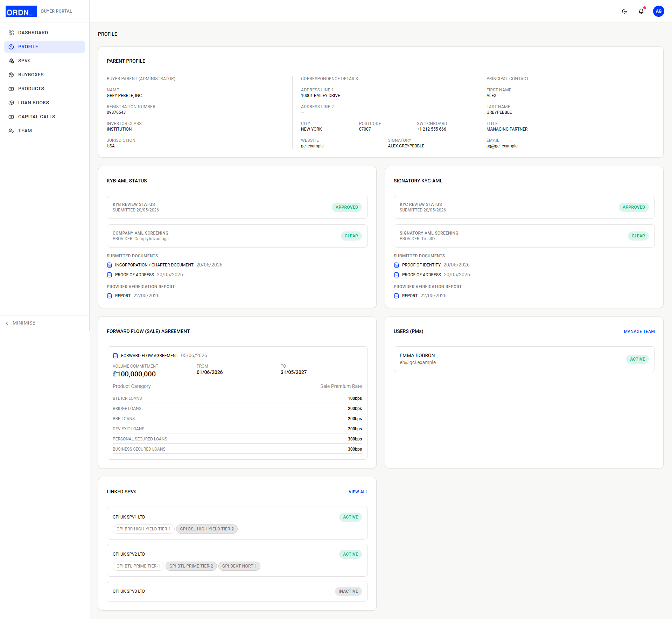The image size is (672, 619).
Task: Collapse sidebar with Minimise chevron
Action: [7, 323]
